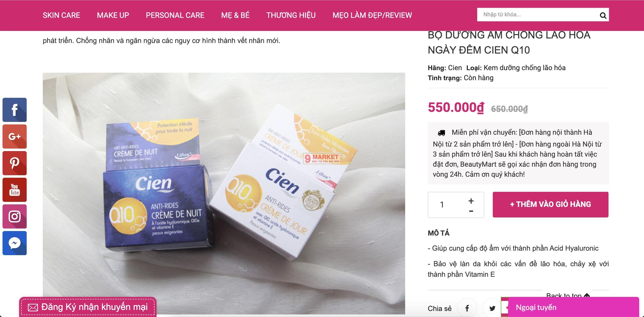Open the YouTube sidebar icon
Screen dimensions: 644x317
click(15, 190)
